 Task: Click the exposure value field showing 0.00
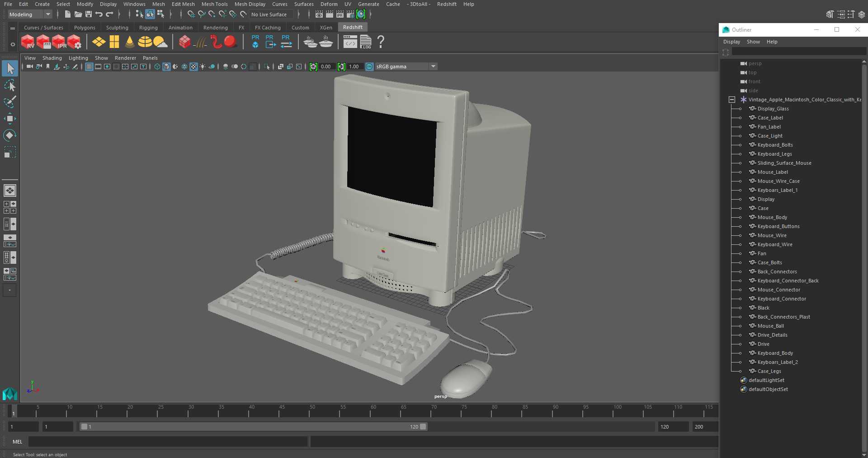[327, 67]
